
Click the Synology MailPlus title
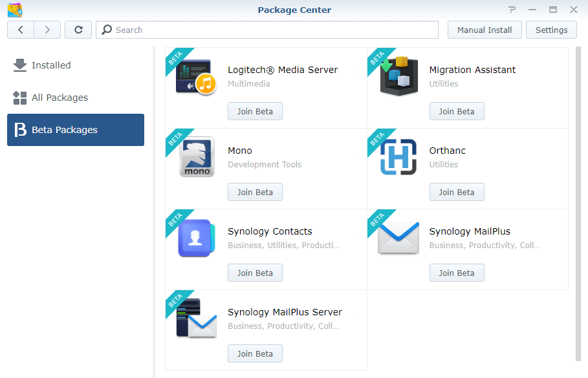coord(470,231)
